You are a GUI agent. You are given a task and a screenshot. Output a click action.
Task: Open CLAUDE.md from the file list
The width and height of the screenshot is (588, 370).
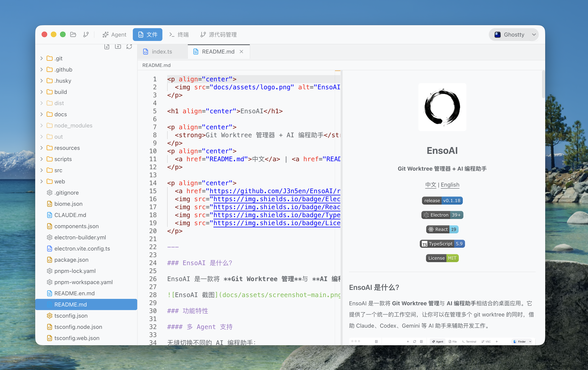coord(70,215)
